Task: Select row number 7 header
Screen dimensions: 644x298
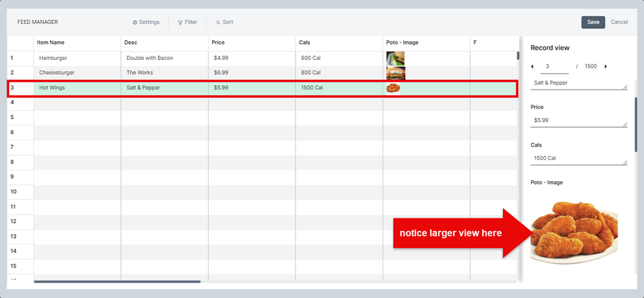Action: (x=21, y=147)
